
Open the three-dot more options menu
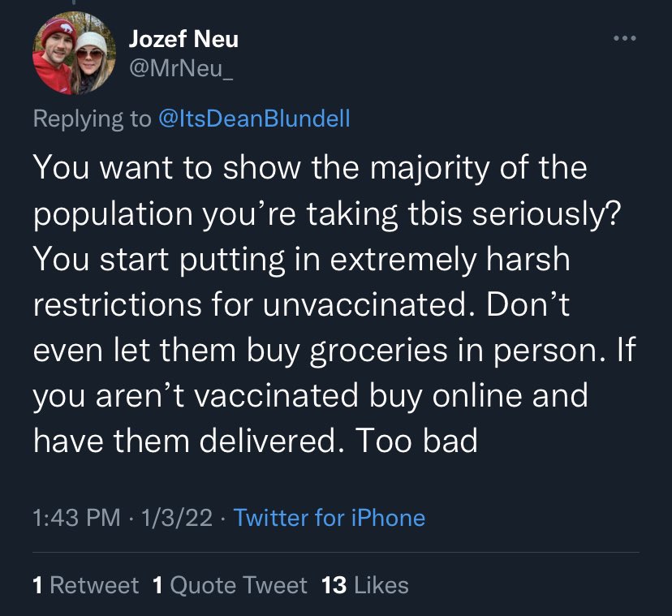(x=626, y=39)
